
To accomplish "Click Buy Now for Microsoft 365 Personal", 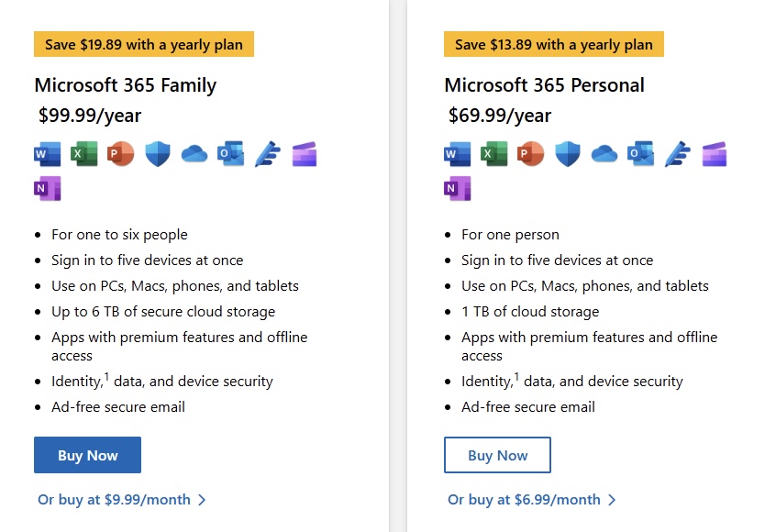I will [497, 455].
